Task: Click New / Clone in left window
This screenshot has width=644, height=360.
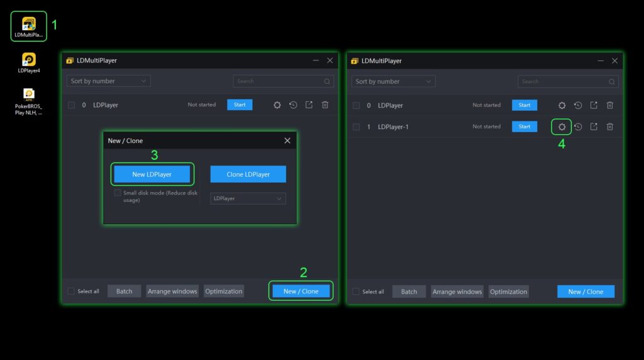Action: [301, 291]
